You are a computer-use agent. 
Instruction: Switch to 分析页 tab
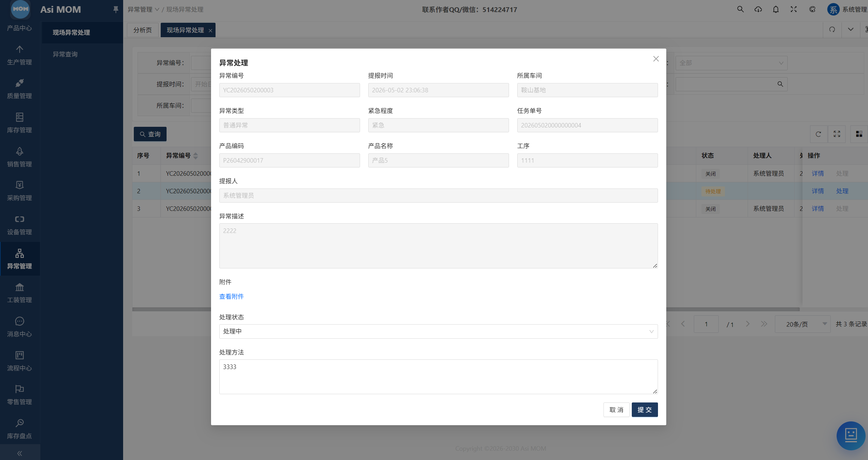[142, 30]
